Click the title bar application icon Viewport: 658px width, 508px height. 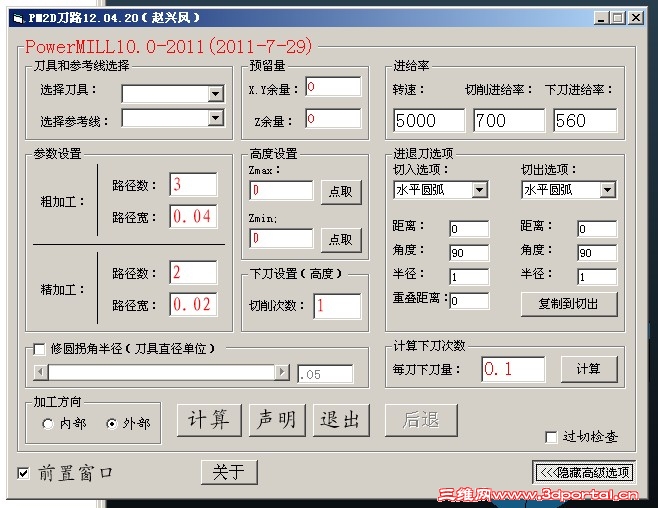(18, 18)
